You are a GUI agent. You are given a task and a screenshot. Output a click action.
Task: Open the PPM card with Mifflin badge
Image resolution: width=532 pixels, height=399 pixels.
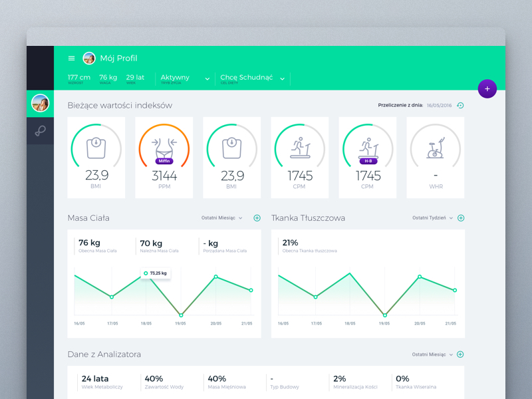164,158
